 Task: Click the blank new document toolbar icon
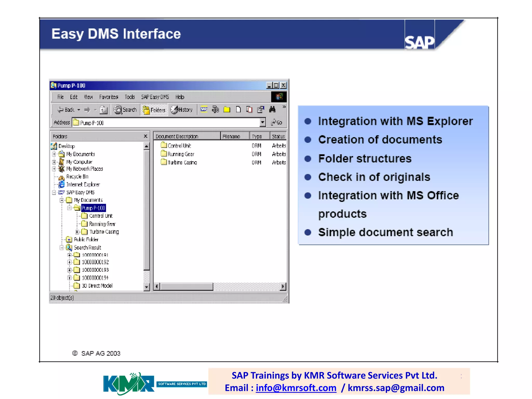point(238,110)
